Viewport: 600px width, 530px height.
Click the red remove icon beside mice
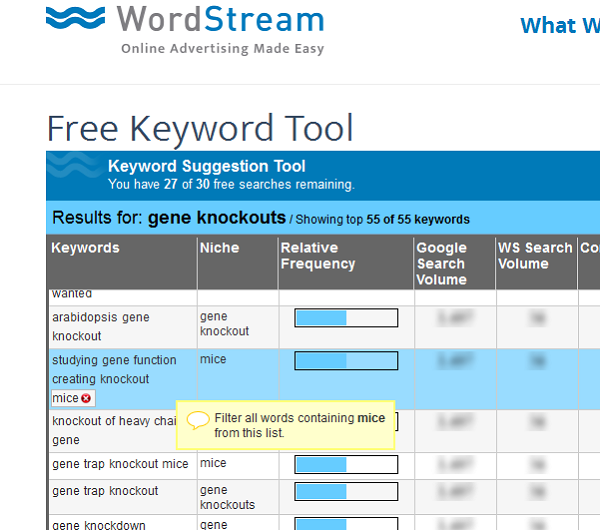(86, 398)
